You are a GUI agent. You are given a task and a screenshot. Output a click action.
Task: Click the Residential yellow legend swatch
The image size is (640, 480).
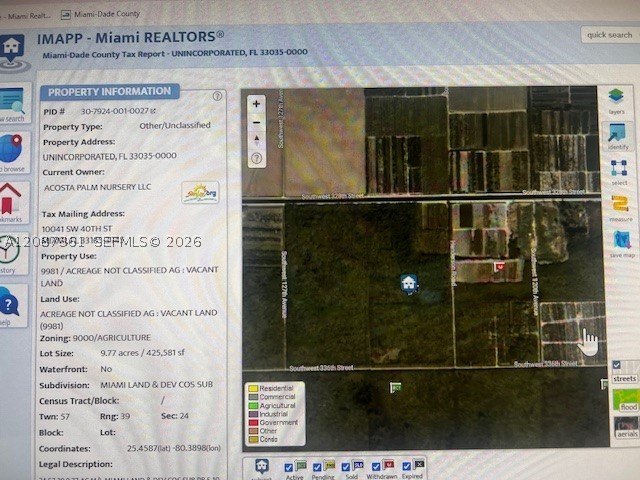tap(253, 388)
